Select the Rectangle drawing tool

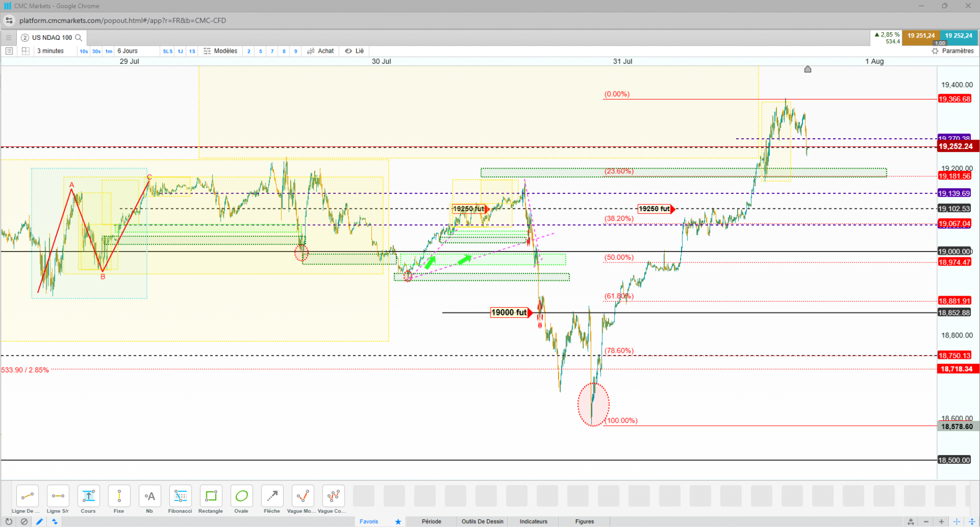pos(211,496)
